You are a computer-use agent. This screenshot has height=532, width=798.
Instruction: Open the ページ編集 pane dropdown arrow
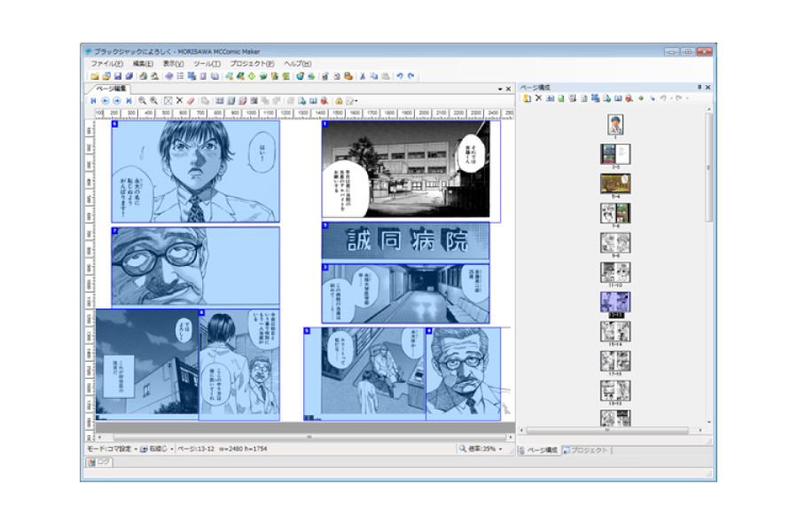500,89
